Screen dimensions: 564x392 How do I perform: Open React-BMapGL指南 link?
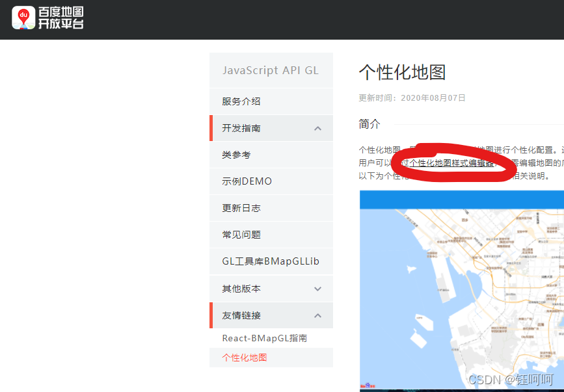(x=264, y=338)
